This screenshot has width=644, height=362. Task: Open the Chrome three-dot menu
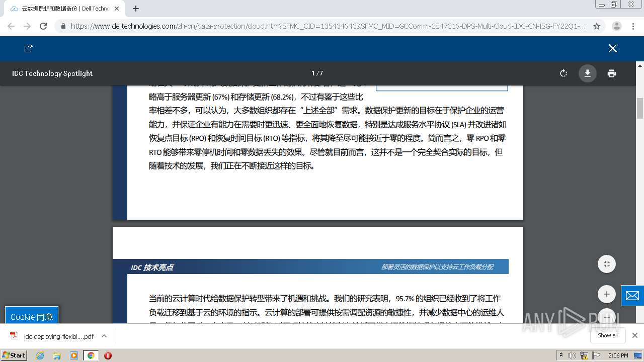(633, 26)
